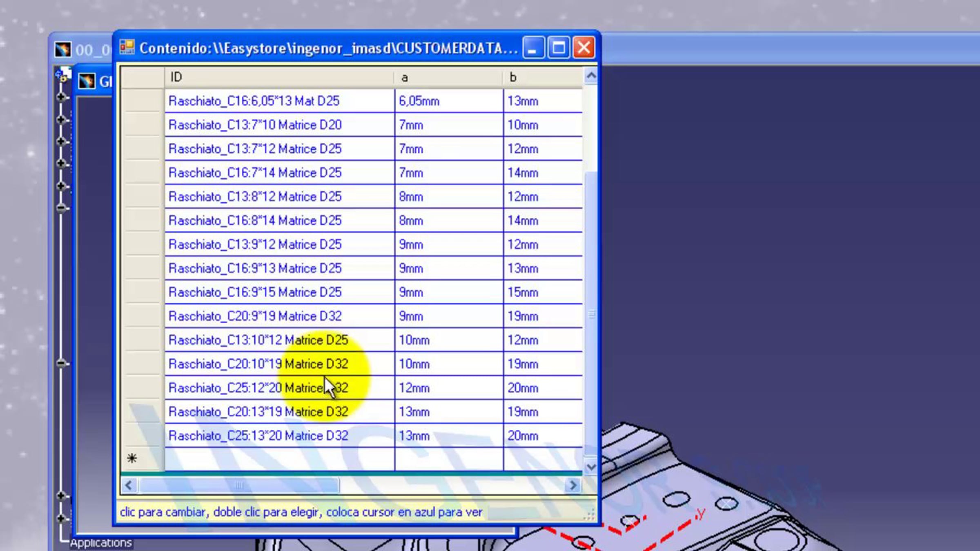Click the root product icon in the tree

coord(63,75)
